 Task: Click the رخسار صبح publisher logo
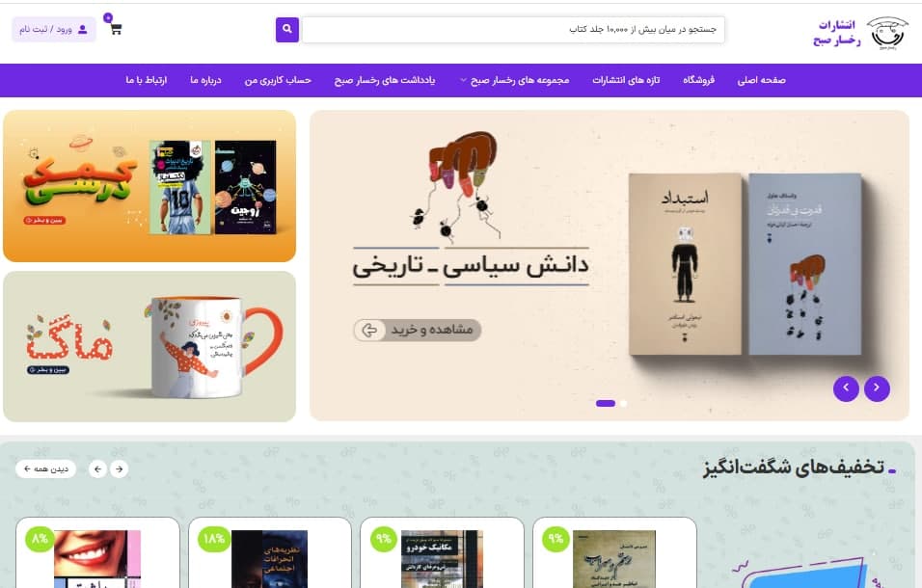(861, 33)
